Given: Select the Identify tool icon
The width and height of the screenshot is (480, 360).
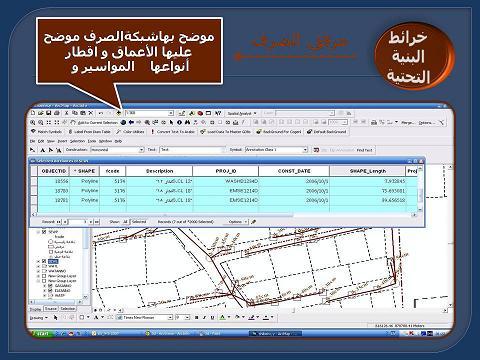Looking at the screenshot, I should 179,122.
